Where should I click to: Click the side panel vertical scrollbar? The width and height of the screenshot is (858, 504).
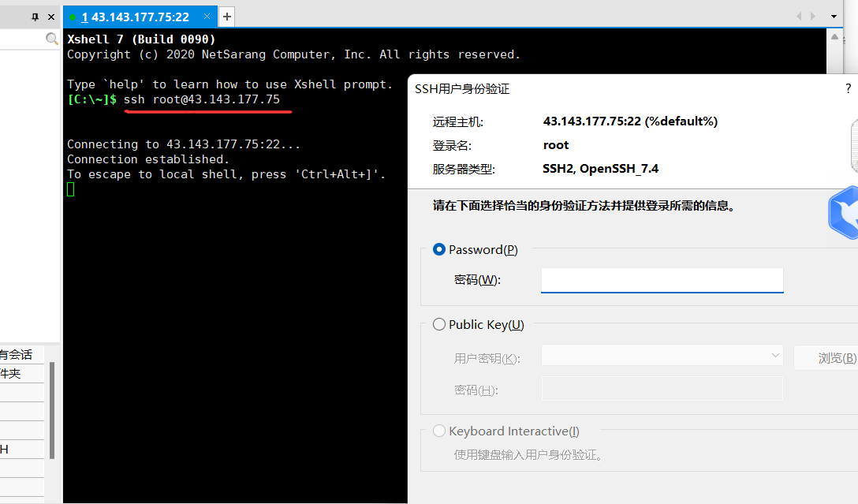point(52,410)
